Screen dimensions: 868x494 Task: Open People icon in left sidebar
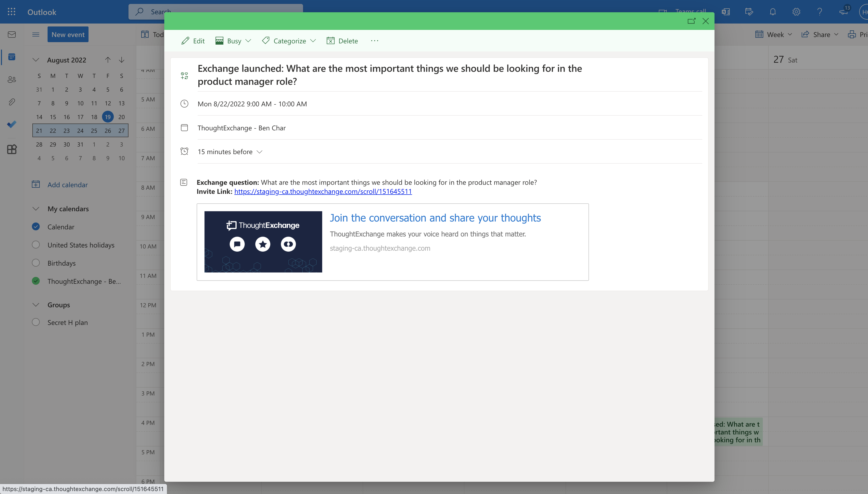point(12,79)
